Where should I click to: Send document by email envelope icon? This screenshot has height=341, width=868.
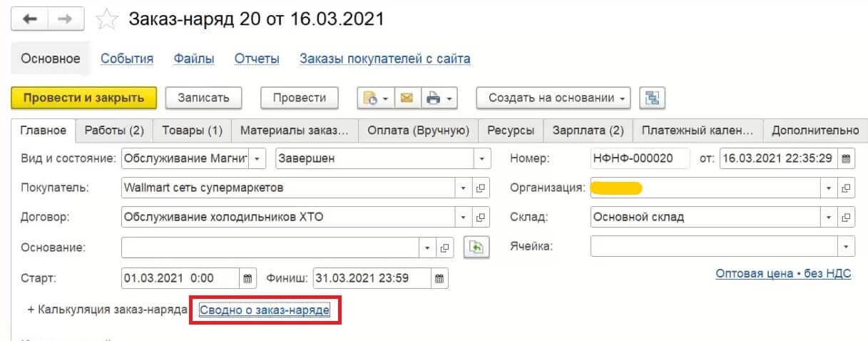(x=407, y=98)
